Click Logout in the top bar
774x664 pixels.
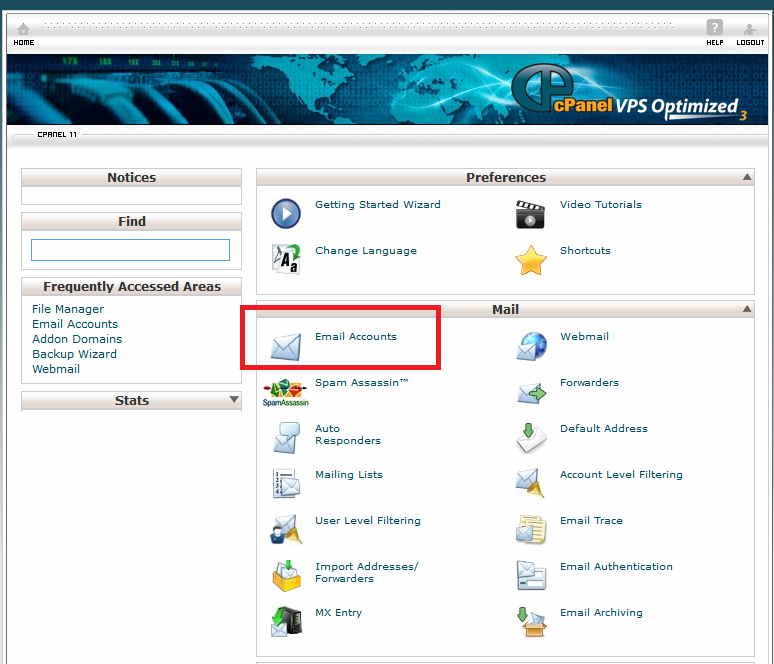tap(750, 34)
